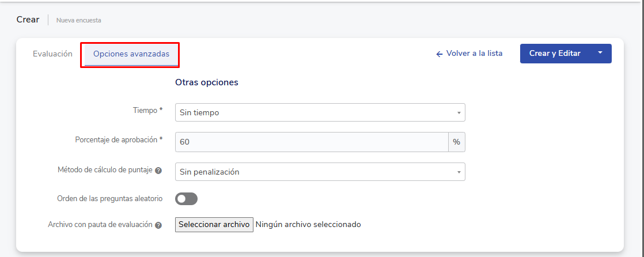This screenshot has width=644, height=257.
Task: Open the Tiempo dropdown showing Sin tiempo
Action: click(320, 112)
